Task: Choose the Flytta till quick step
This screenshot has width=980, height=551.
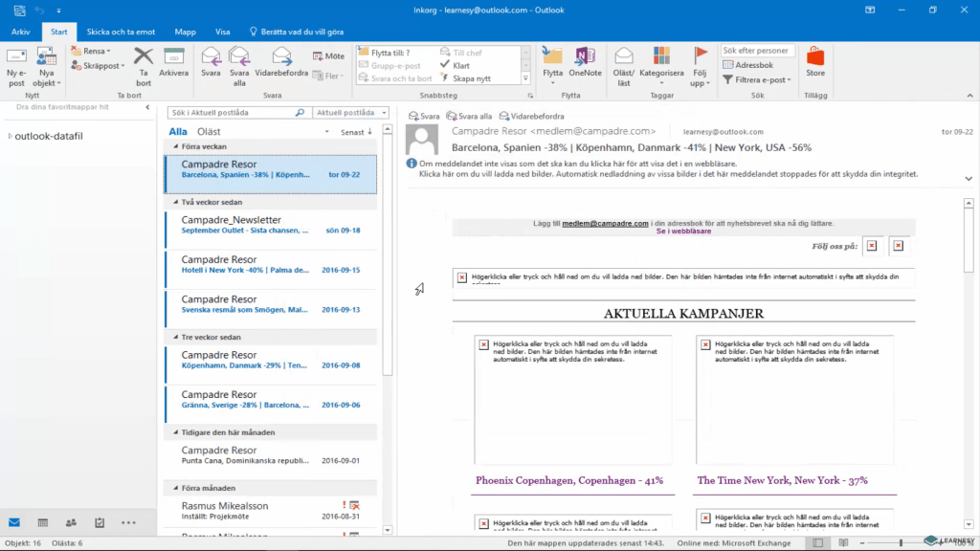Action: (x=385, y=53)
